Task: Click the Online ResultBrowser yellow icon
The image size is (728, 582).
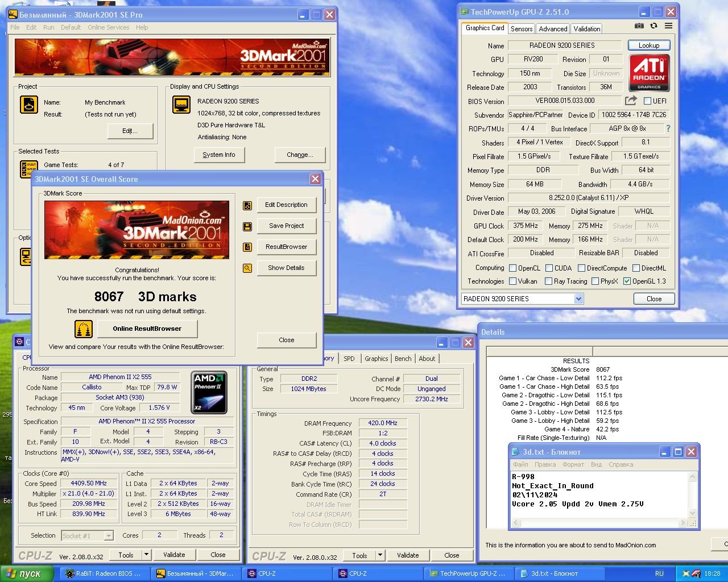Action: [84, 329]
